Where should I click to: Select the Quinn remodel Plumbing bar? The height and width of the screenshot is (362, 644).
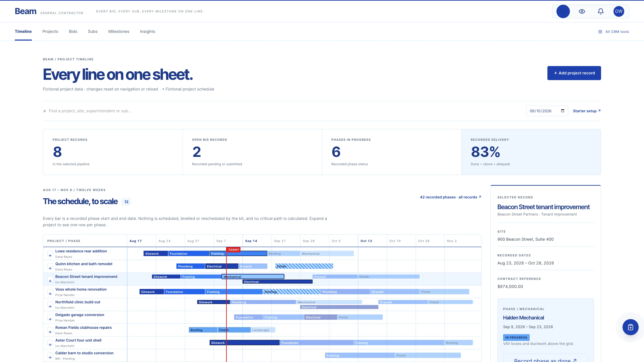(191, 266)
